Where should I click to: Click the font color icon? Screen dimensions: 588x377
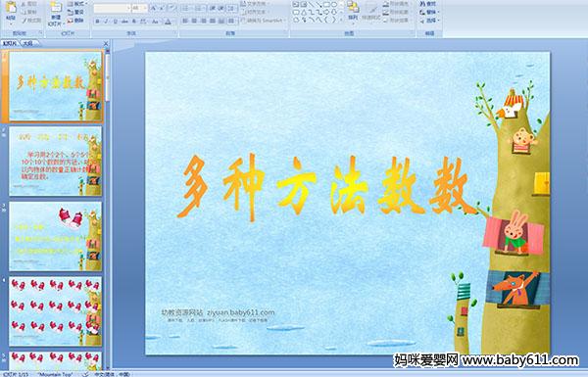[168, 22]
